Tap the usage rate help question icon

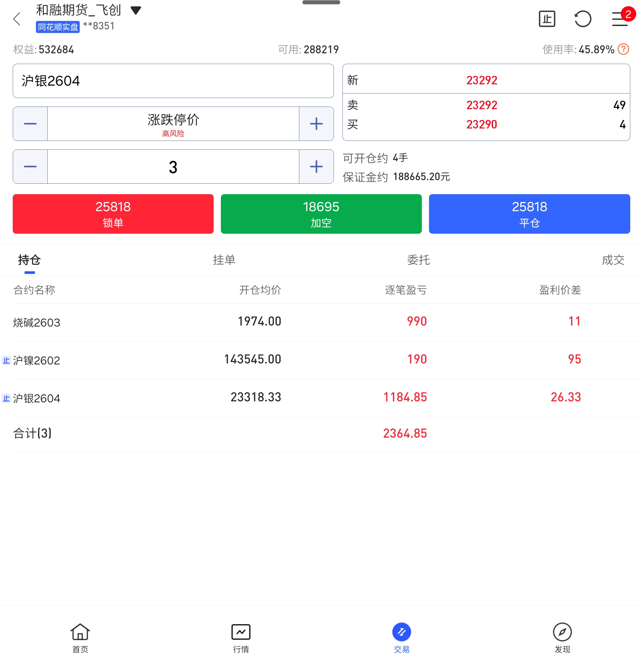pyautogui.click(x=623, y=49)
